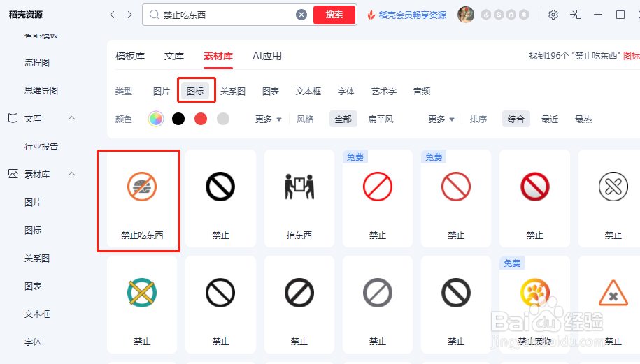Collapse the 素材库 sidebar section

(72, 174)
